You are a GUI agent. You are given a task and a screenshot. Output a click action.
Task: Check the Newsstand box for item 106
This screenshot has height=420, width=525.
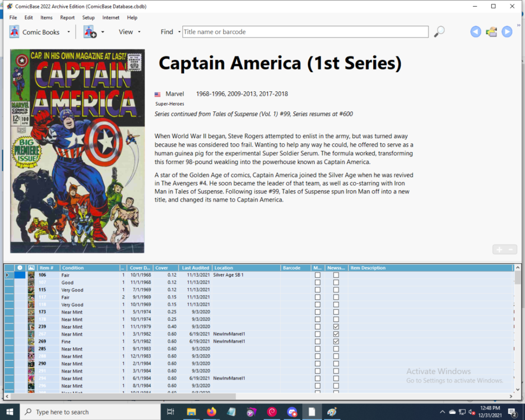coord(336,275)
